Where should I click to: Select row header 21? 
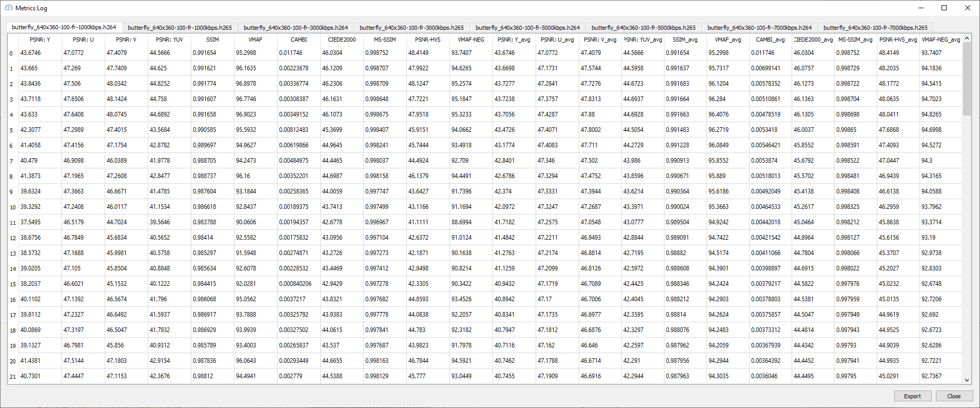[x=13, y=376]
